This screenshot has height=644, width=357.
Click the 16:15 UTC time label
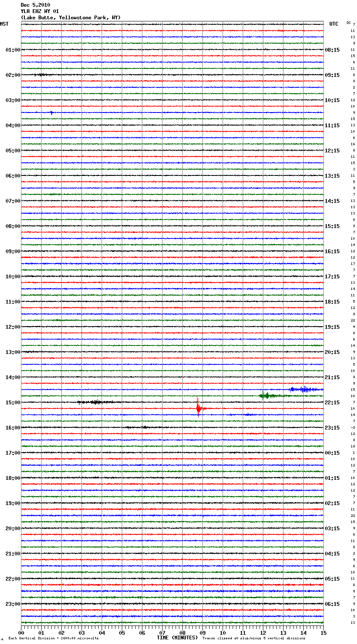(x=332, y=251)
